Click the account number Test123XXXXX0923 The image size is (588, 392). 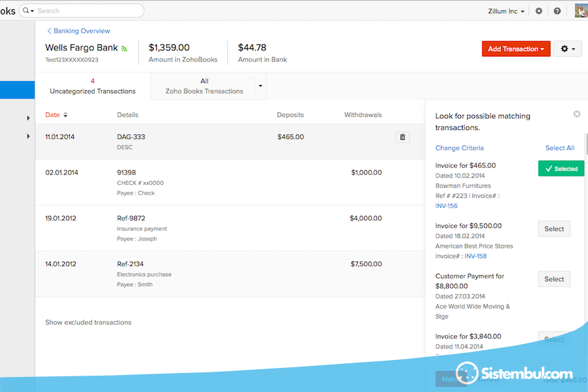point(72,59)
